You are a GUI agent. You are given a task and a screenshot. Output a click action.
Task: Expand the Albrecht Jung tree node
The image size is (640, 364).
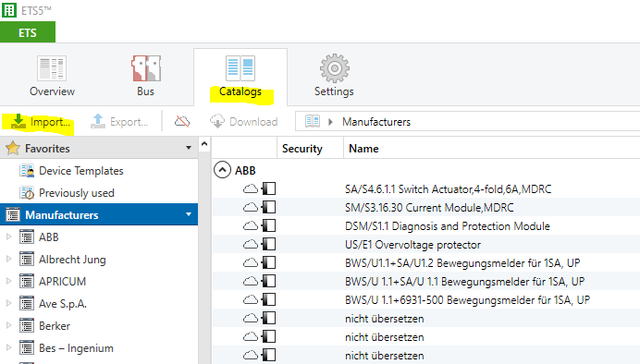[8, 259]
